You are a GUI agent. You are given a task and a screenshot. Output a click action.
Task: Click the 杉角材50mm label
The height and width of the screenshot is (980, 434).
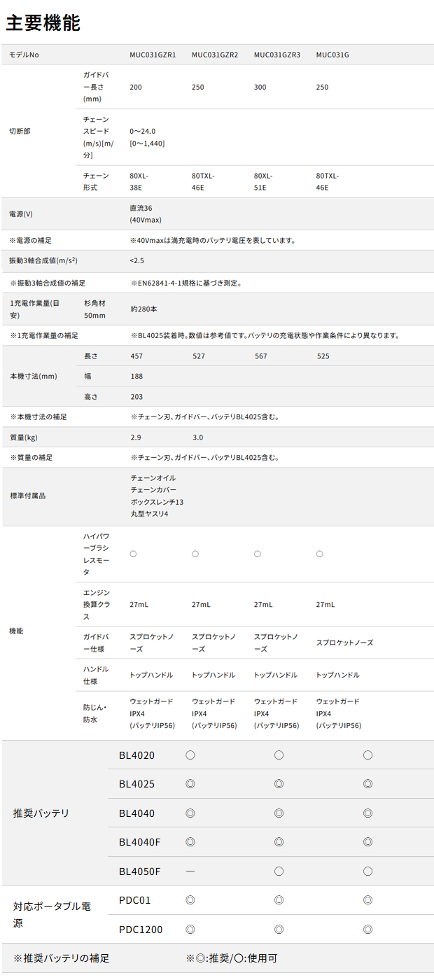point(95,309)
